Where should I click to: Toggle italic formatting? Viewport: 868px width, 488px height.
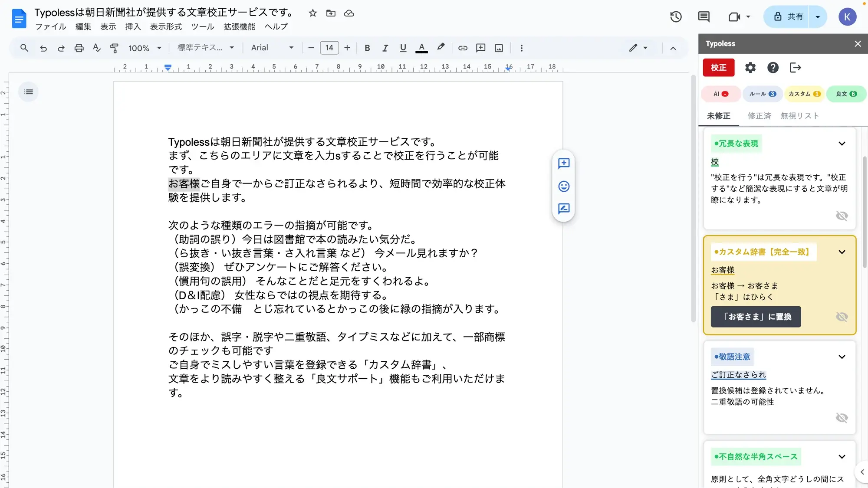(x=385, y=48)
